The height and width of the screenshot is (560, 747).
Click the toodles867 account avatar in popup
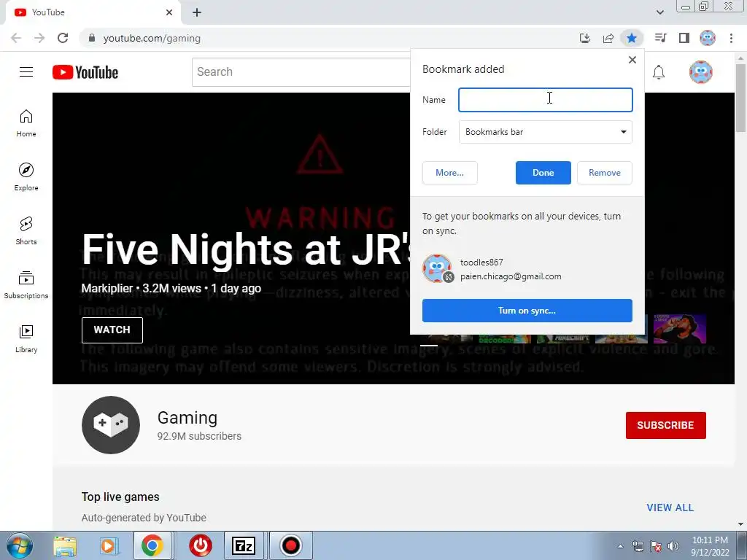coord(437,268)
